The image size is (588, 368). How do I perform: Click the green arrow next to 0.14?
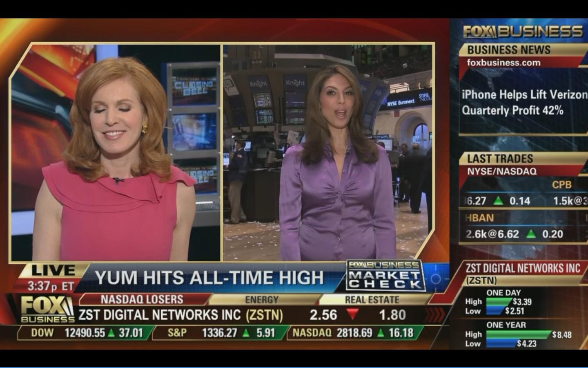(x=498, y=201)
